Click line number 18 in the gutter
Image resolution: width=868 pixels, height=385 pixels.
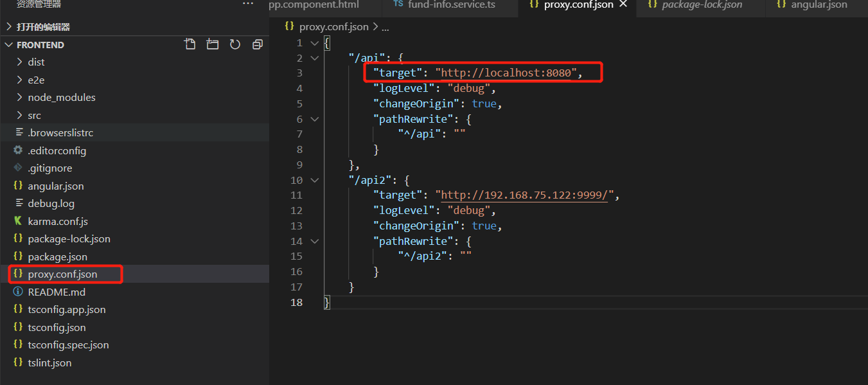tap(296, 302)
